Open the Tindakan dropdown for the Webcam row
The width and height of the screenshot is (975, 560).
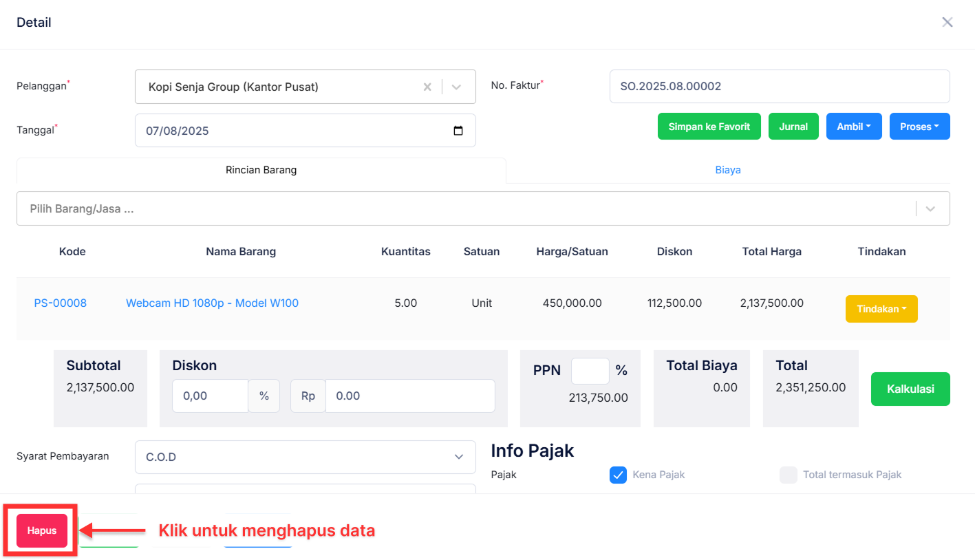point(881,308)
